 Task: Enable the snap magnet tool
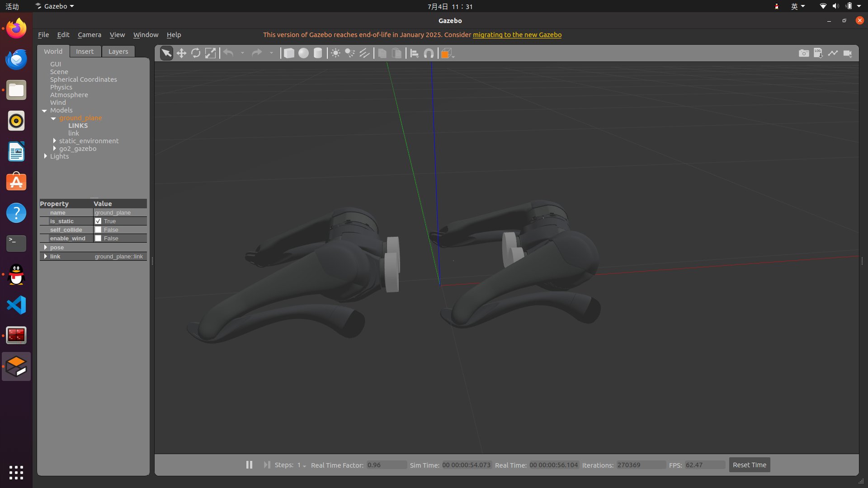pyautogui.click(x=429, y=53)
